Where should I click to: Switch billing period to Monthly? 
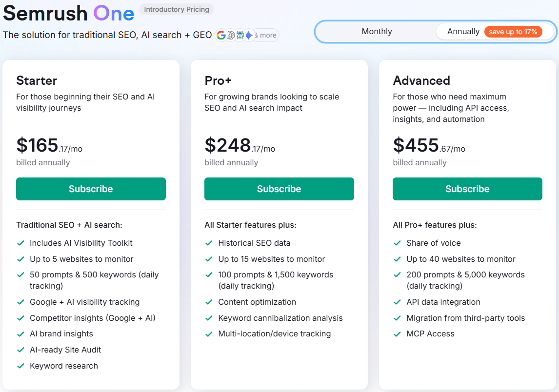376,31
